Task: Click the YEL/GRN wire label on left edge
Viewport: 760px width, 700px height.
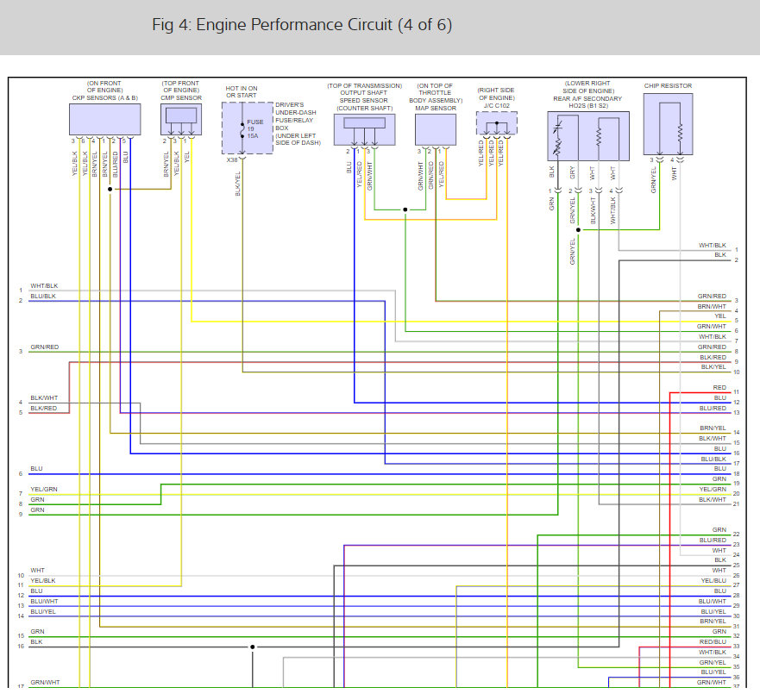Action: coord(44,490)
